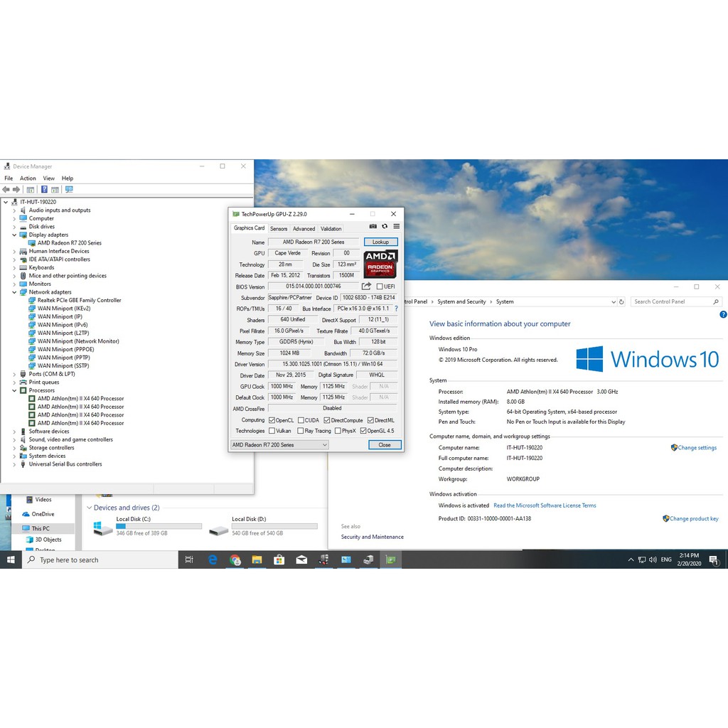
Task: Open the notification center icon
Action: click(x=714, y=560)
